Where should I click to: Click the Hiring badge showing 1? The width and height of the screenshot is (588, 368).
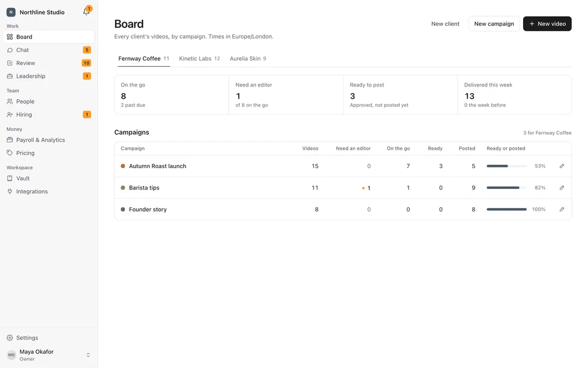tap(86, 115)
